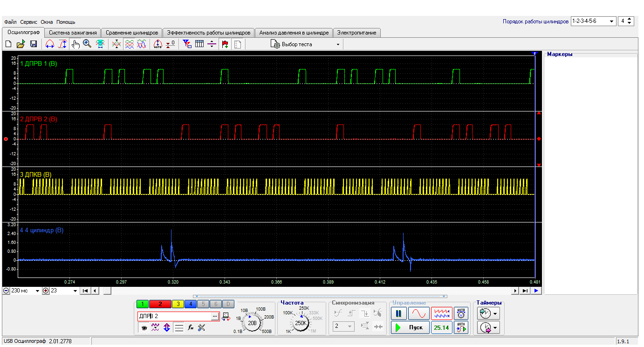Toggle the red sine wave mode button
Image resolution: width=644 pixels, height=347 pixels.
pyautogui.click(x=419, y=312)
